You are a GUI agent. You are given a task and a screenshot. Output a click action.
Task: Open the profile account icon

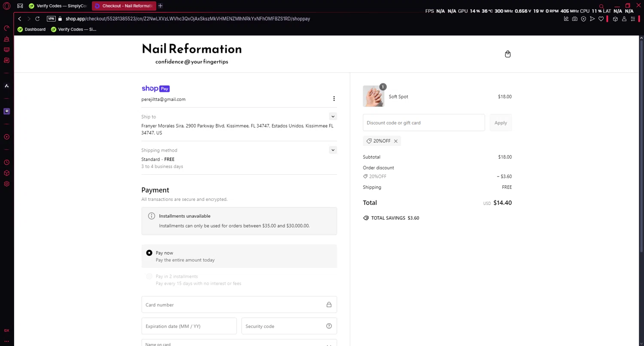(624, 19)
